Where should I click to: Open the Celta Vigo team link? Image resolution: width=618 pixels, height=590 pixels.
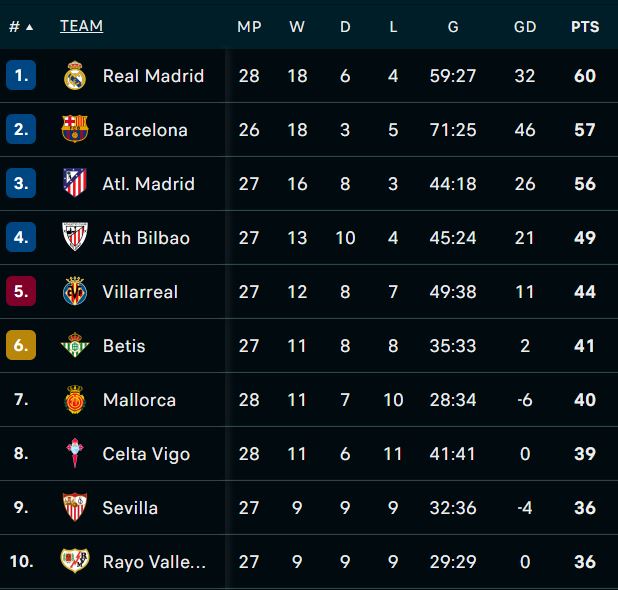(146, 454)
